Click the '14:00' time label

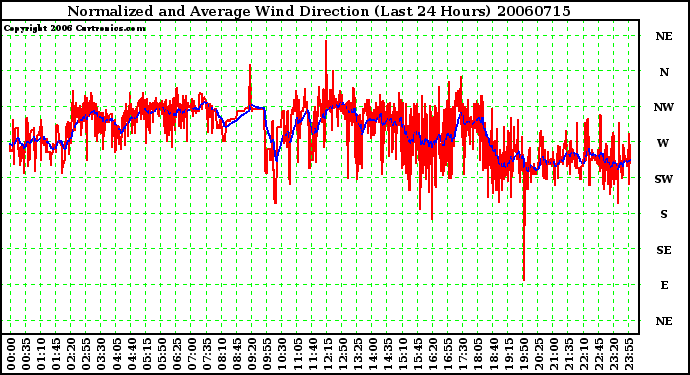tap(373, 354)
